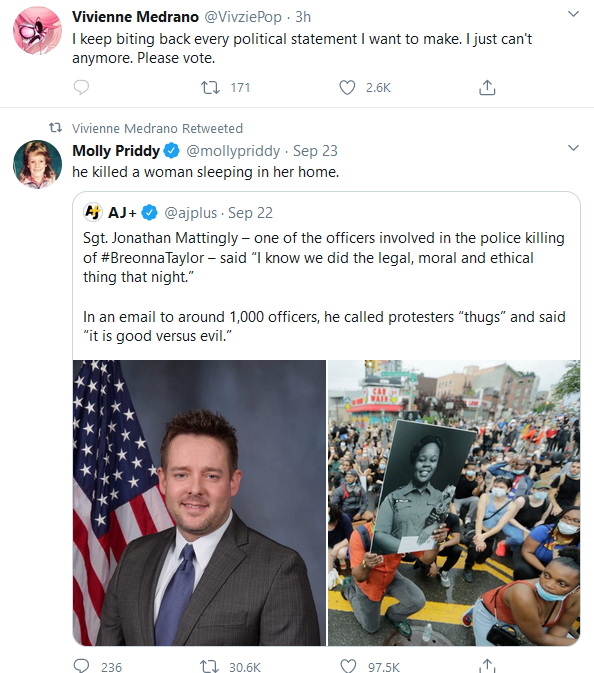Retweet Molly Priddy's tweet with 30.6K retweets

pos(209,666)
